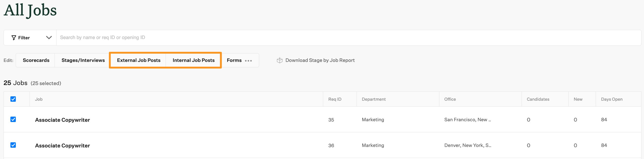This screenshot has width=644, height=159.
Task: Uncheck the Associate Copywriter Req 35 checkbox
Action: [x=13, y=119]
